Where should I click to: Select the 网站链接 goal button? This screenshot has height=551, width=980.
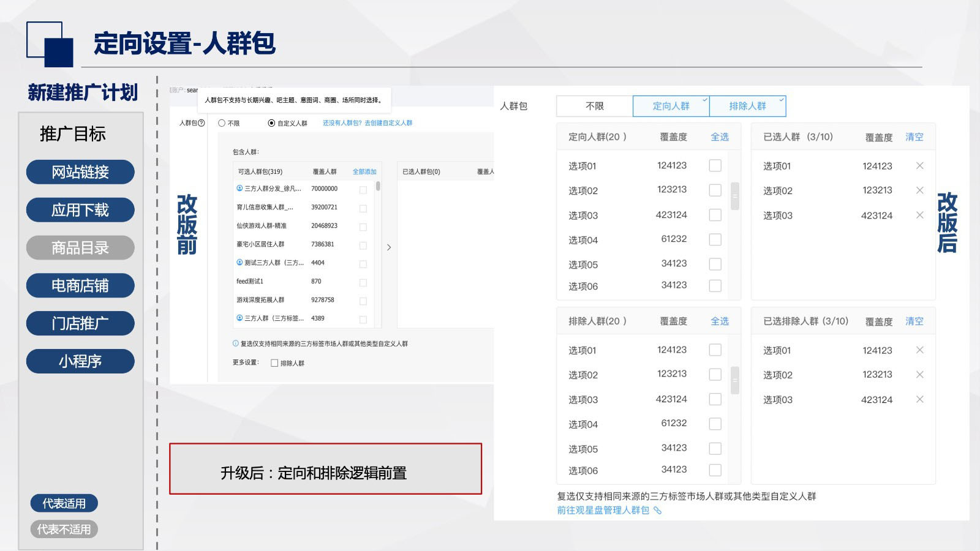click(80, 172)
